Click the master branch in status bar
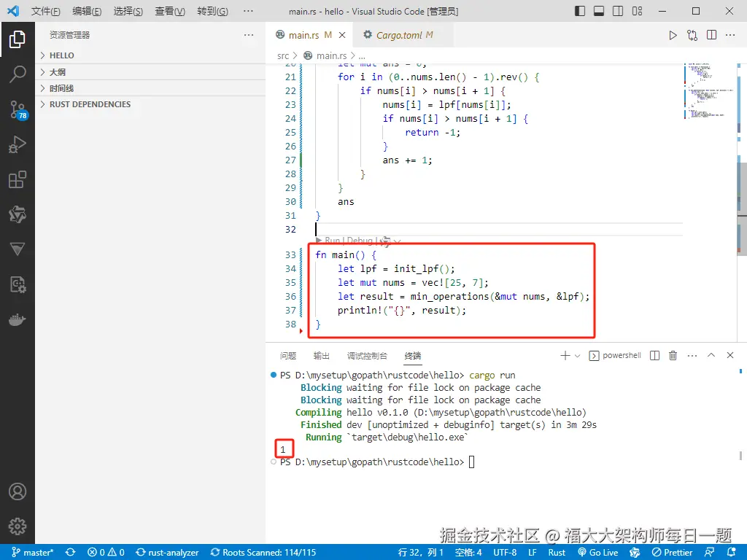 tap(33, 553)
